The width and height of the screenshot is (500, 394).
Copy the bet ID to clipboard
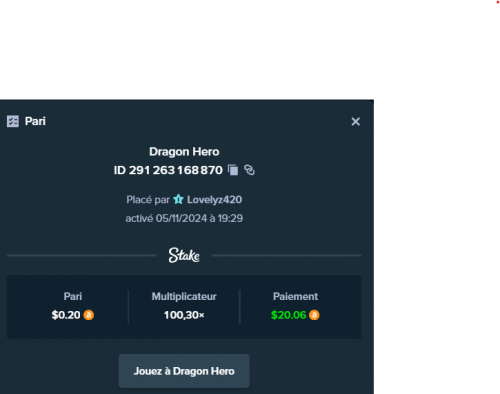click(233, 170)
